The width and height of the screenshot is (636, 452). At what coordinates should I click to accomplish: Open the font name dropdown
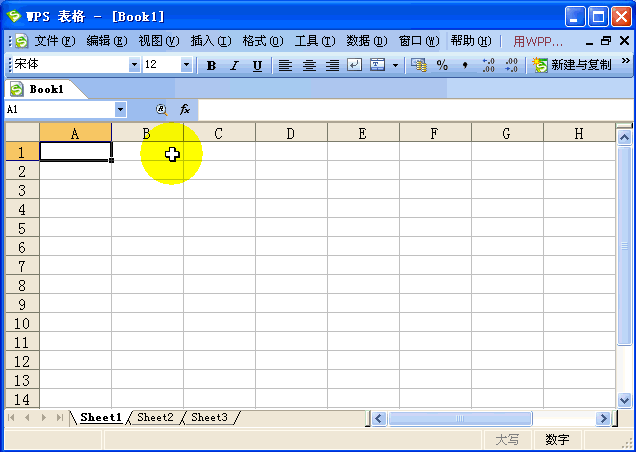pyautogui.click(x=135, y=65)
